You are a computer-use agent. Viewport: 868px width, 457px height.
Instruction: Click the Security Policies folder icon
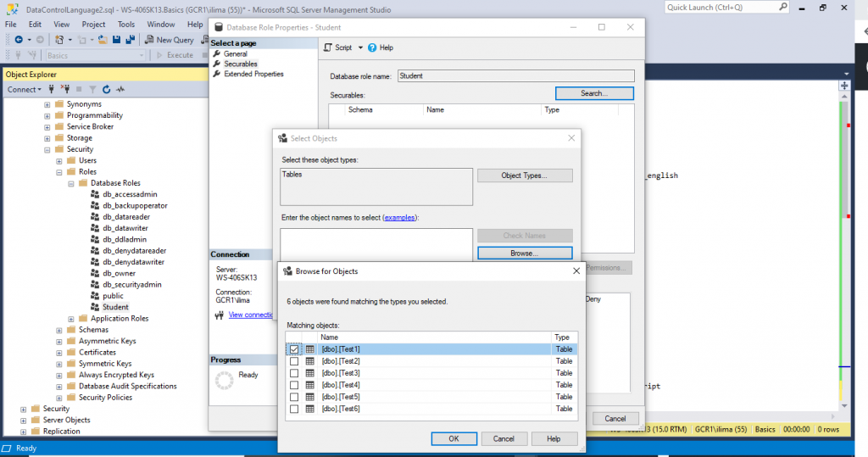[x=71, y=397]
